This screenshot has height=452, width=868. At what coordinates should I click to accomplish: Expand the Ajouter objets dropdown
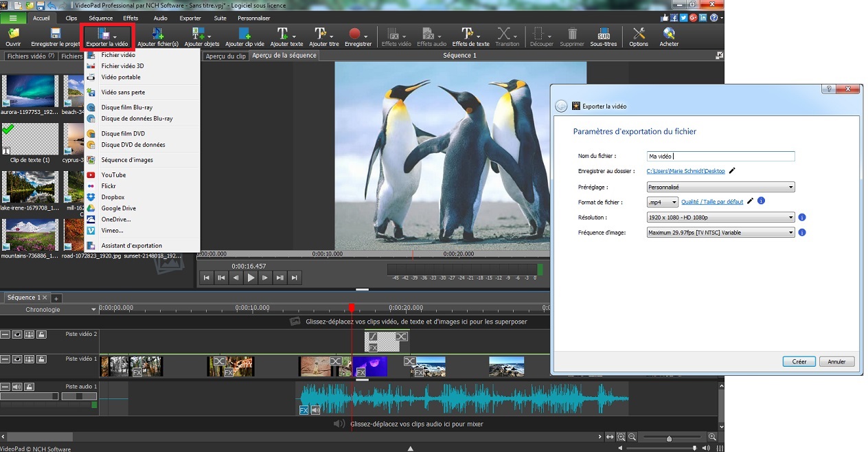coord(208,36)
